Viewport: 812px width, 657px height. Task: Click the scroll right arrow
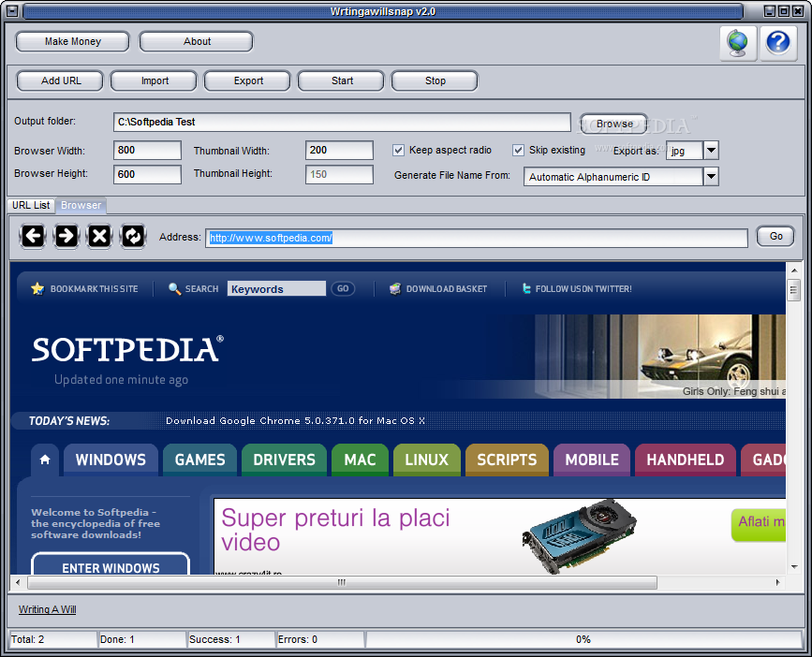tap(778, 582)
